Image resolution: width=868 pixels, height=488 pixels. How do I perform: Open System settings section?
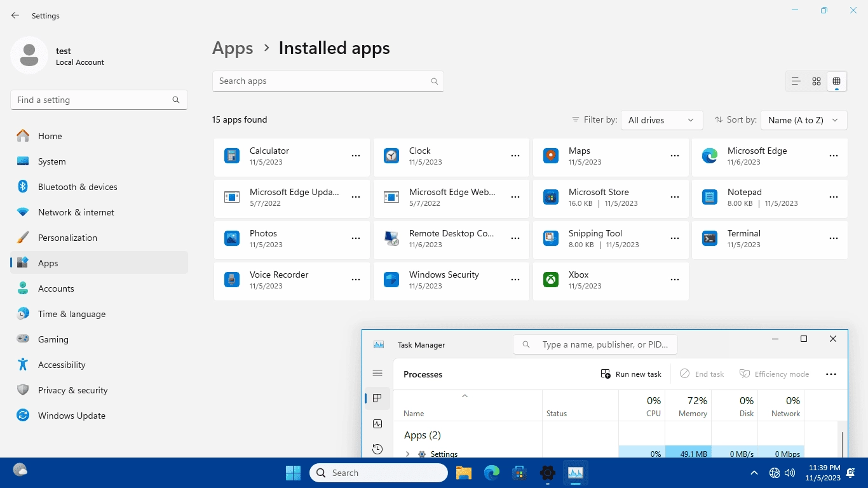99,161
